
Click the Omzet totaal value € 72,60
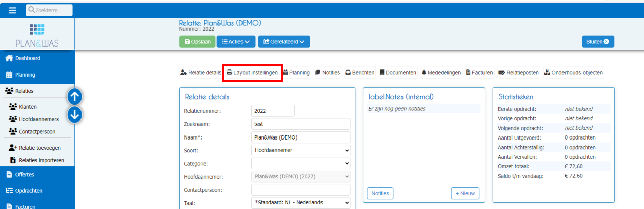(574, 166)
